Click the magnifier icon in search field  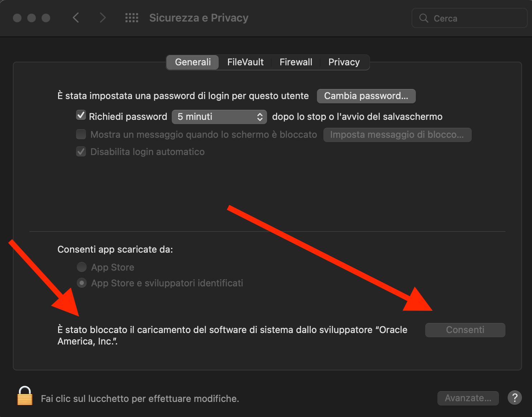coord(424,18)
